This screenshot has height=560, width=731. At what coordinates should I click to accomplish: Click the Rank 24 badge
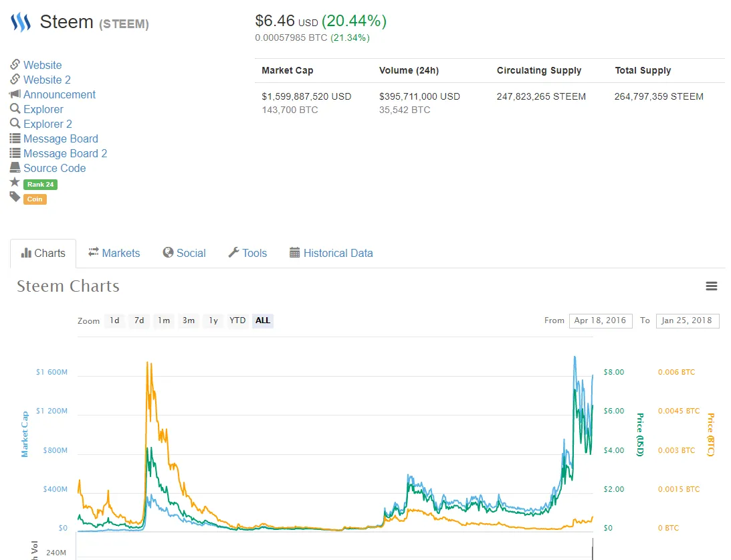click(x=41, y=185)
